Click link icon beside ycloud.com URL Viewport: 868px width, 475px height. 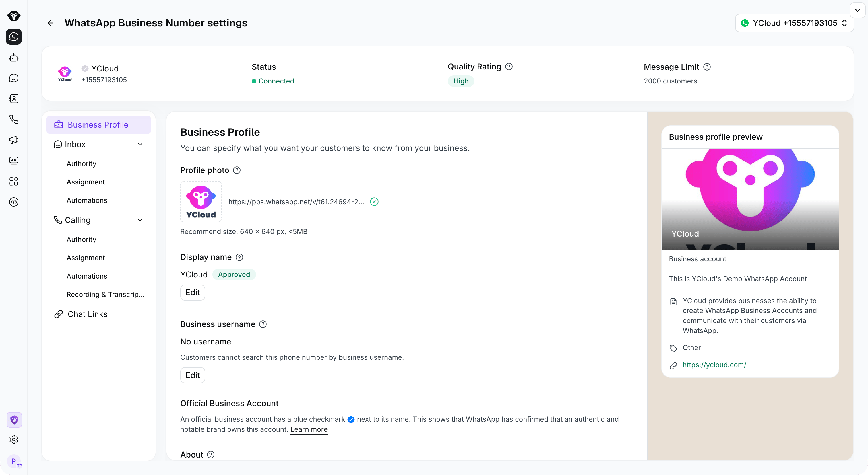pos(673,366)
